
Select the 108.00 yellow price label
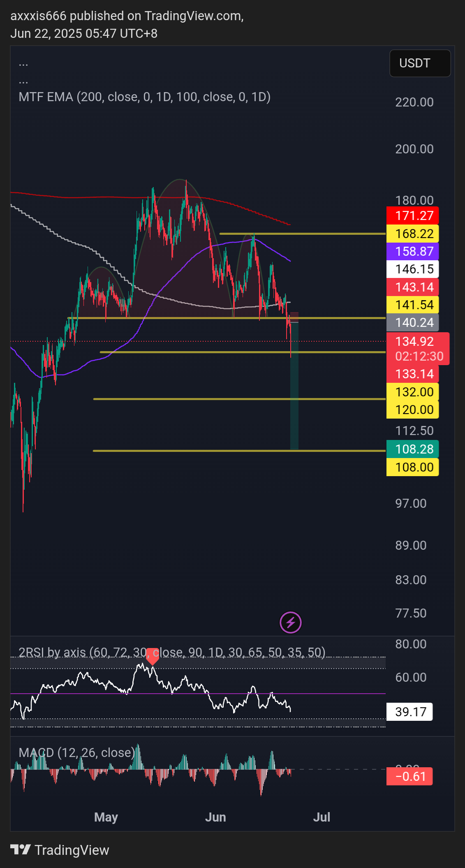tap(413, 467)
